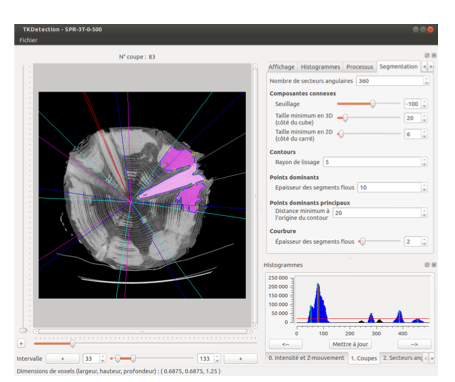Adjust Intervalle maximum stepper arrows
Viewport: 455px width, 382px height.
[217, 359]
